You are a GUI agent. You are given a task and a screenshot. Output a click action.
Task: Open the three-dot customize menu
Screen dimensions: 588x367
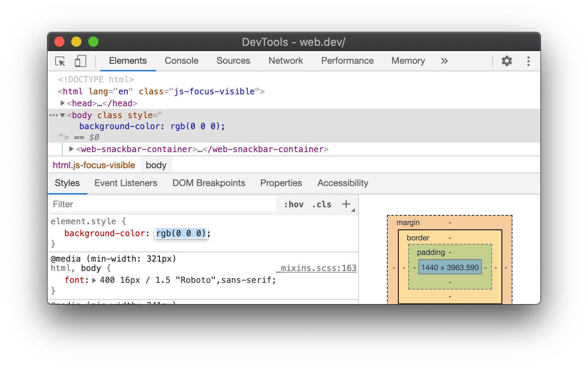(x=529, y=61)
